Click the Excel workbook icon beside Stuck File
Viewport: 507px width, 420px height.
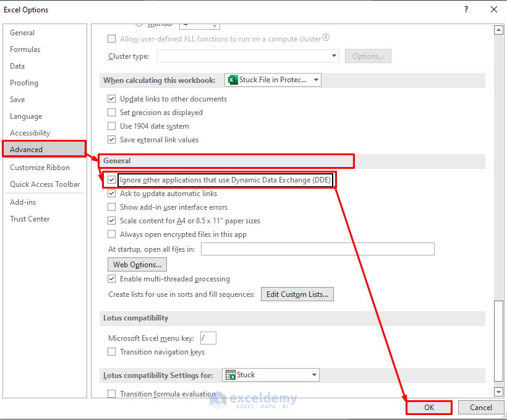pos(233,79)
